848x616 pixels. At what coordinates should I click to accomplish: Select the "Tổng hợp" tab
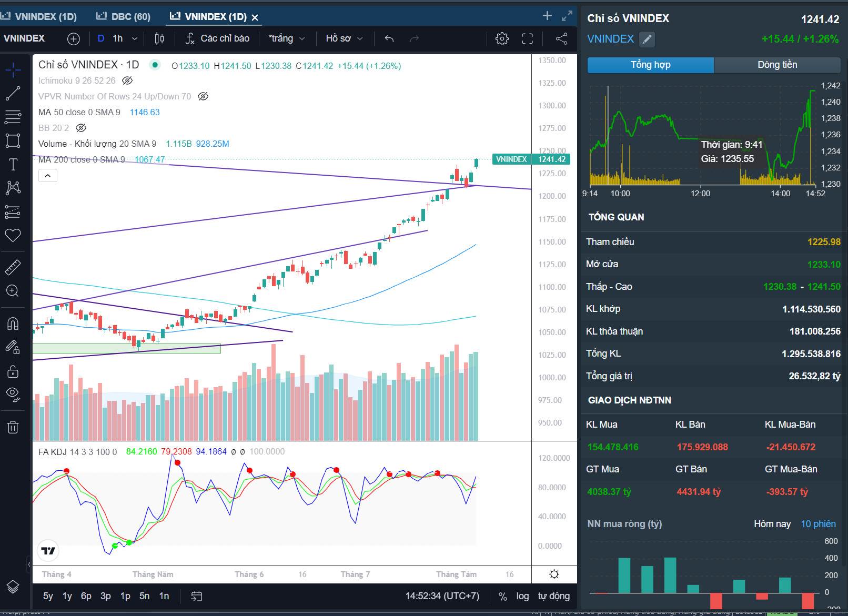click(651, 65)
